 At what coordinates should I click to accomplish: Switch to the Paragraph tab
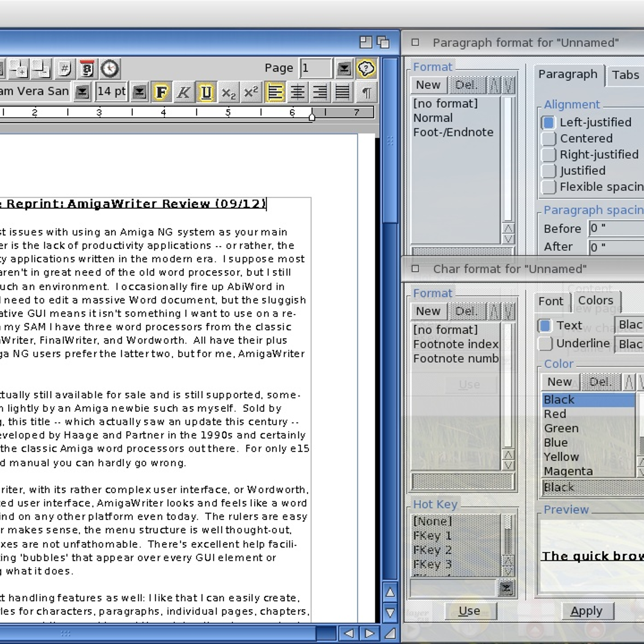[x=568, y=74]
